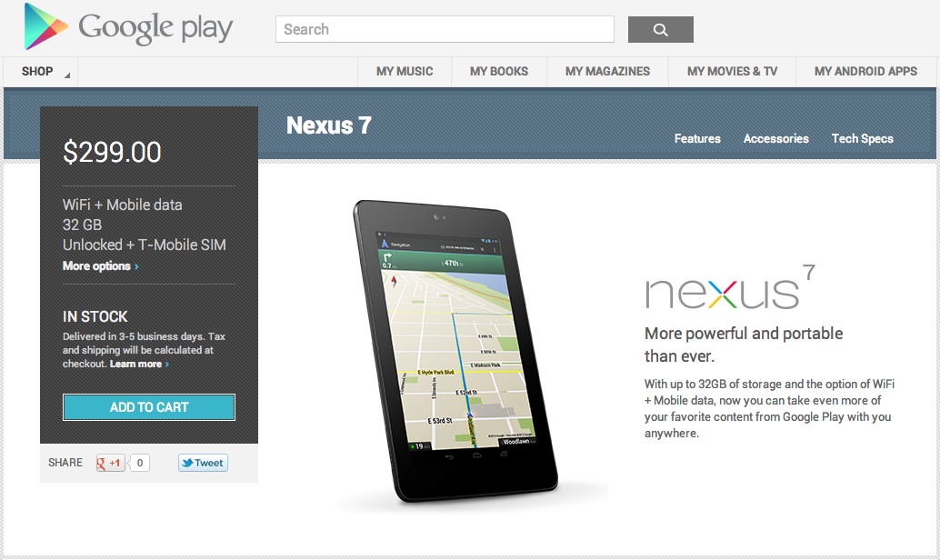Click the +1 count bubble showing 0

[x=139, y=463]
